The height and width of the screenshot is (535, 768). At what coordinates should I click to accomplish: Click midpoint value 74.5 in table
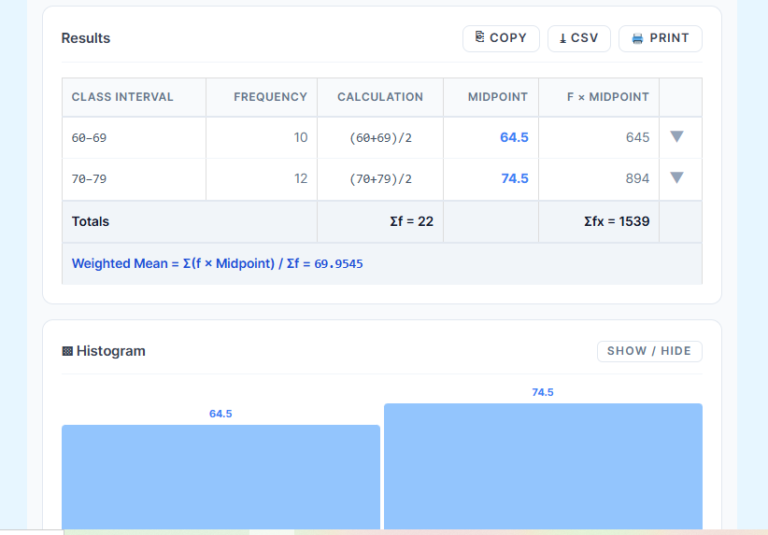(x=514, y=178)
